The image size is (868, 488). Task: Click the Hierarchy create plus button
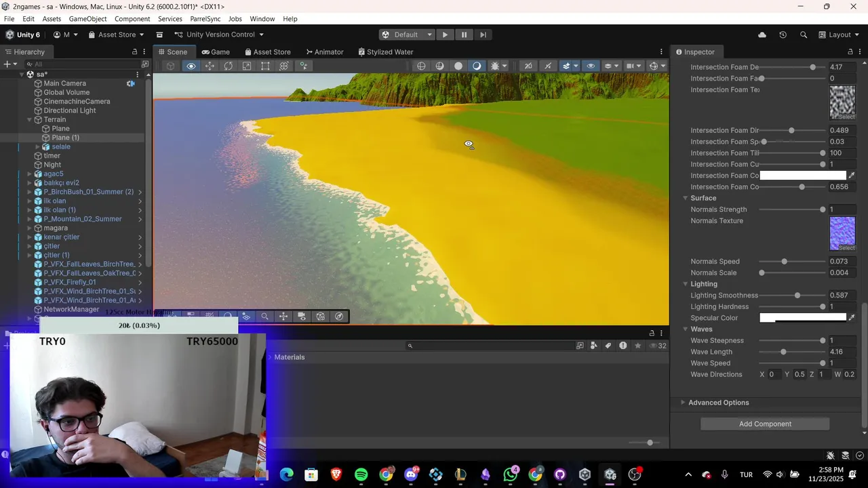click(x=7, y=64)
